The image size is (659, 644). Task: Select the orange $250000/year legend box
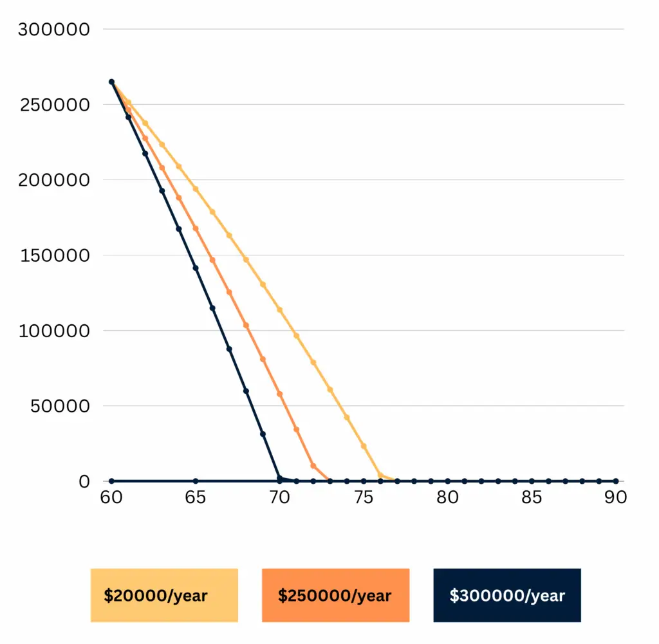click(x=335, y=595)
